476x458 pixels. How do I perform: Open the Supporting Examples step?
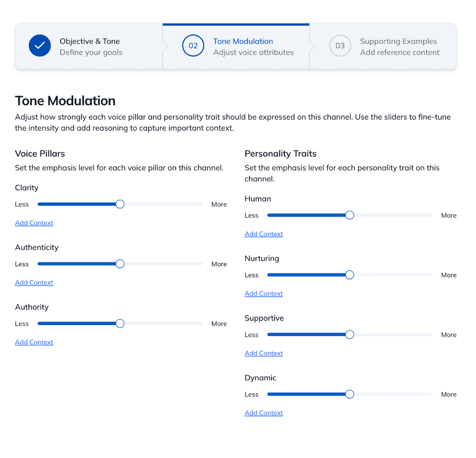click(x=383, y=46)
